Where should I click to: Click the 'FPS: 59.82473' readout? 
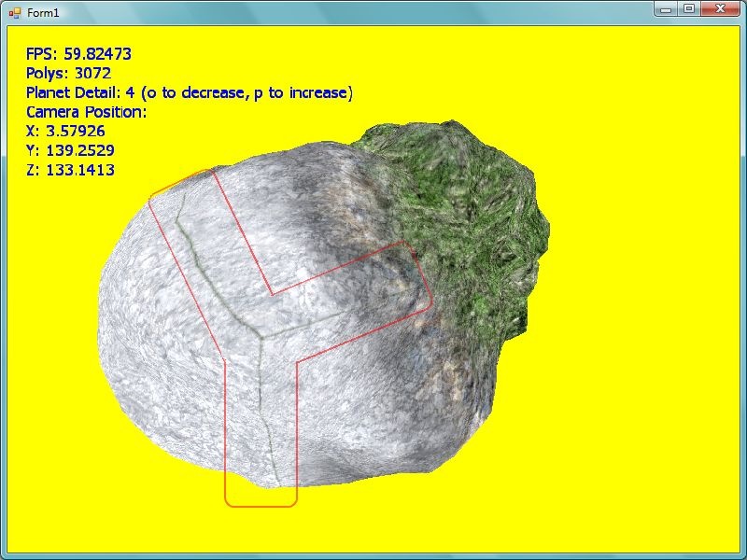[x=78, y=54]
